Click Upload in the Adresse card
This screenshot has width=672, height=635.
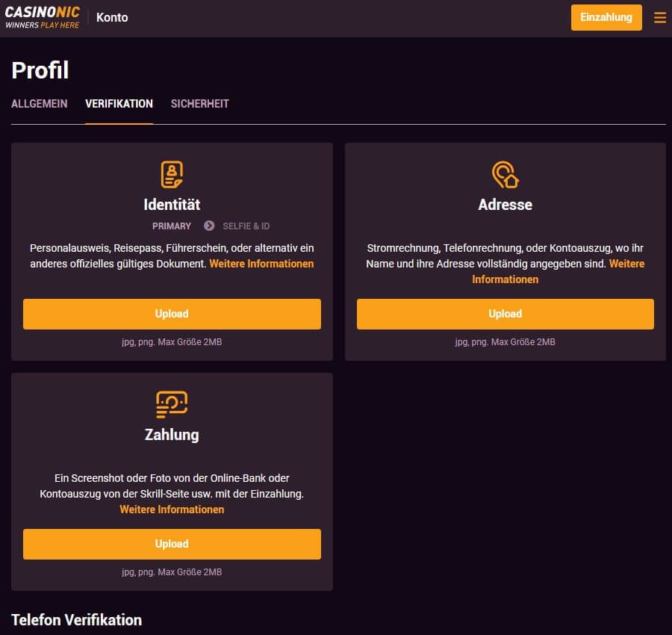tap(505, 314)
